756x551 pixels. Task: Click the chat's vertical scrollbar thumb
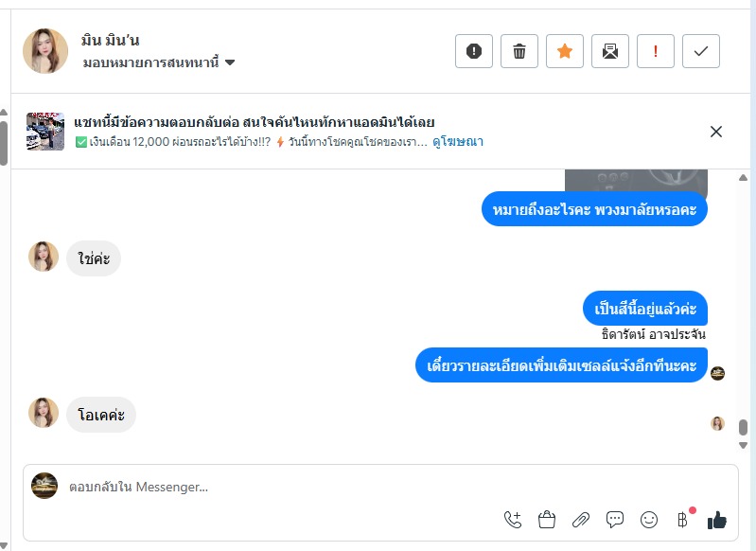(743, 427)
